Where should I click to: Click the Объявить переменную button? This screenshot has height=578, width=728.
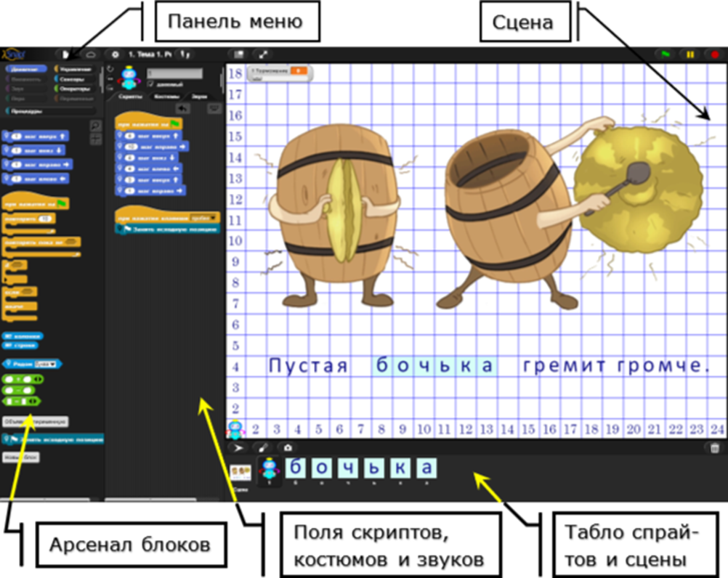(x=36, y=422)
